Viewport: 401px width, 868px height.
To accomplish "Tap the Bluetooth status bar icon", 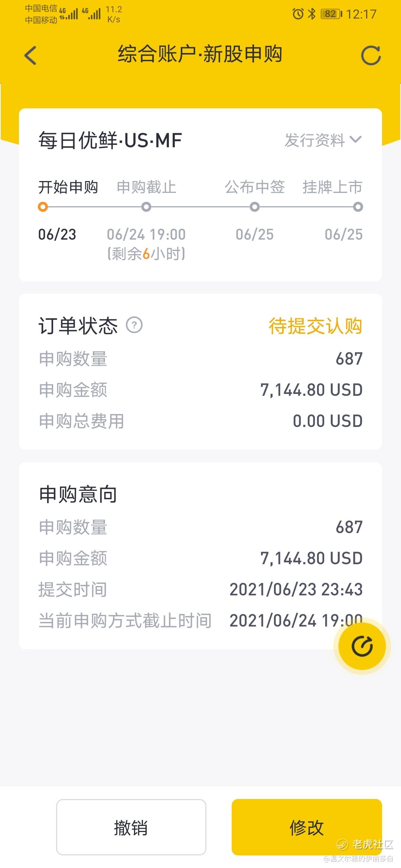I will [x=312, y=14].
